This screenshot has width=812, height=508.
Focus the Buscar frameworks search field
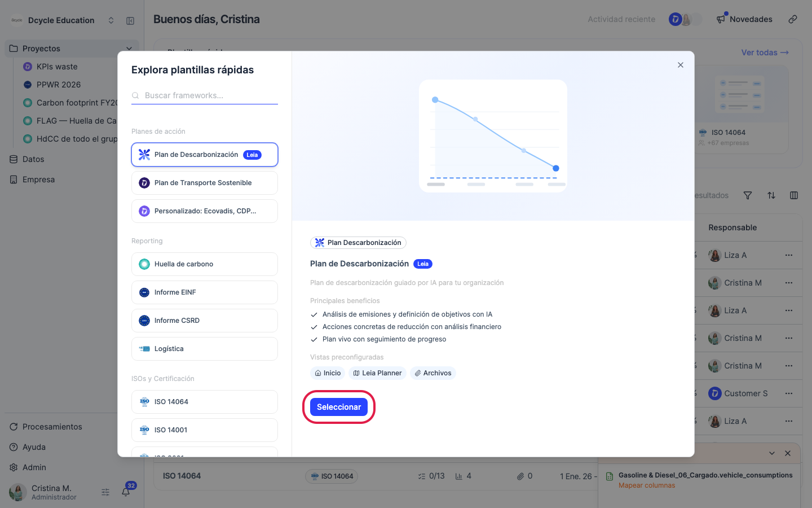click(205, 95)
